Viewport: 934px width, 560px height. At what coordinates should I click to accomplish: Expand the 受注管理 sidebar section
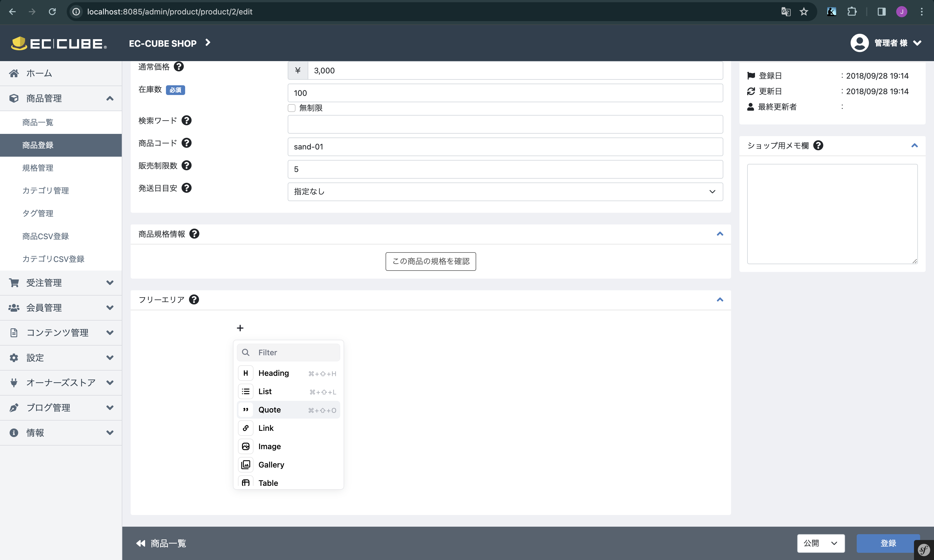pyautogui.click(x=61, y=283)
